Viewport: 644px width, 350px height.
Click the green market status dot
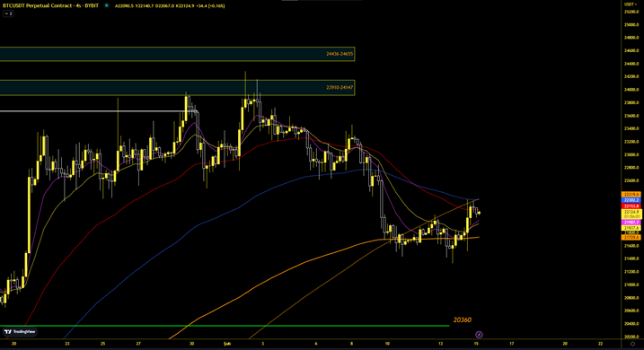(107, 5)
